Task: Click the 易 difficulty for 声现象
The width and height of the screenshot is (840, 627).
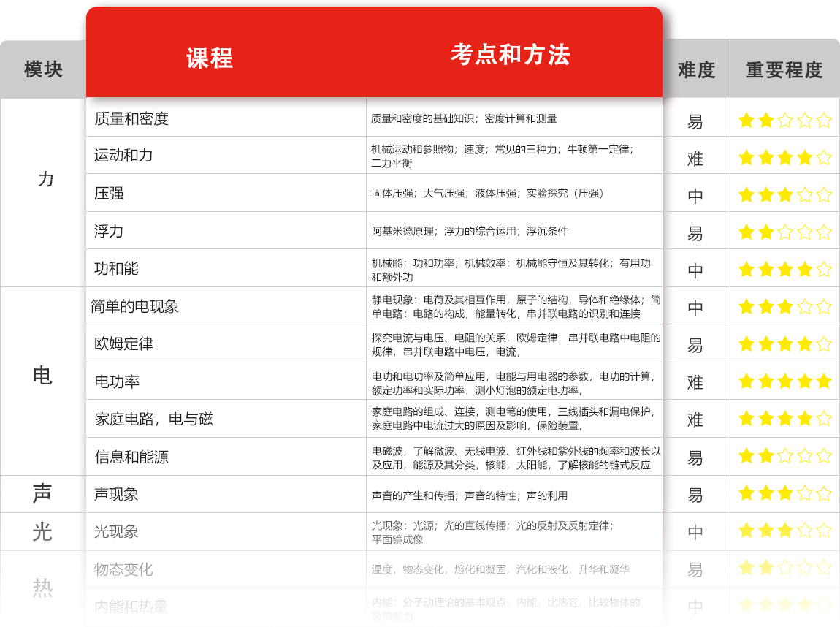Action: click(695, 495)
